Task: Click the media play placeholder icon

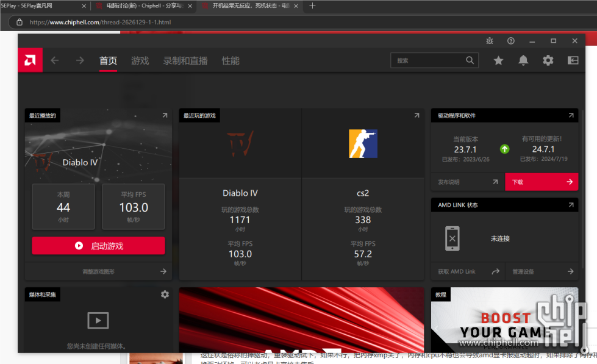Action: 98,320
